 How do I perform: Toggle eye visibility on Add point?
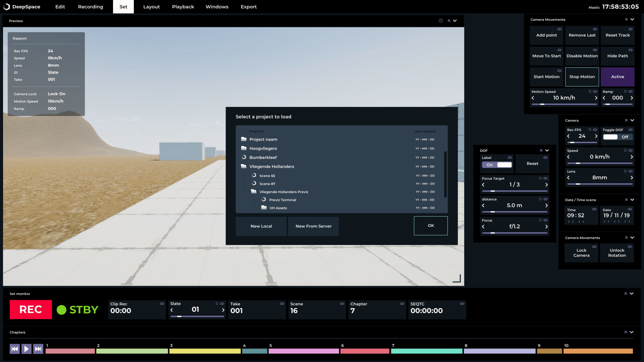pyautogui.click(x=560, y=29)
